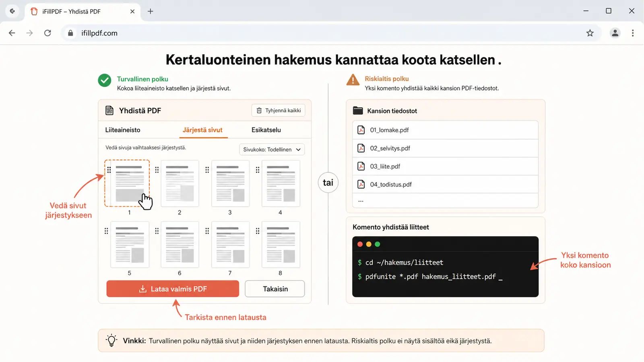Grab the drag handle of page 4
The height and width of the screenshot is (362, 644).
tap(258, 170)
